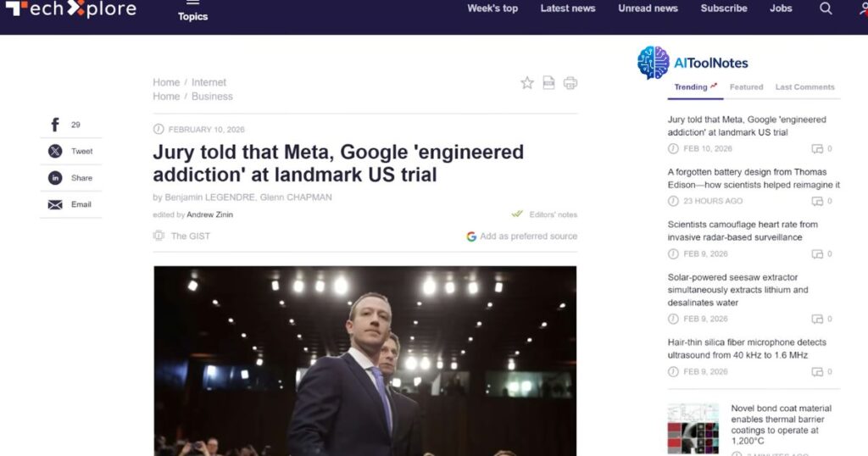Click the user account icon in the header
The image size is (868, 456).
pyautogui.click(x=862, y=8)
